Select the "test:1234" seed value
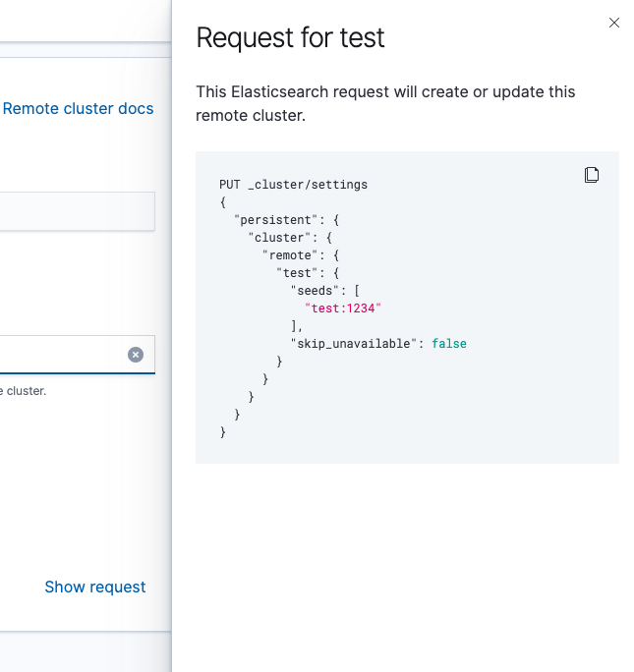 [342, 308]
